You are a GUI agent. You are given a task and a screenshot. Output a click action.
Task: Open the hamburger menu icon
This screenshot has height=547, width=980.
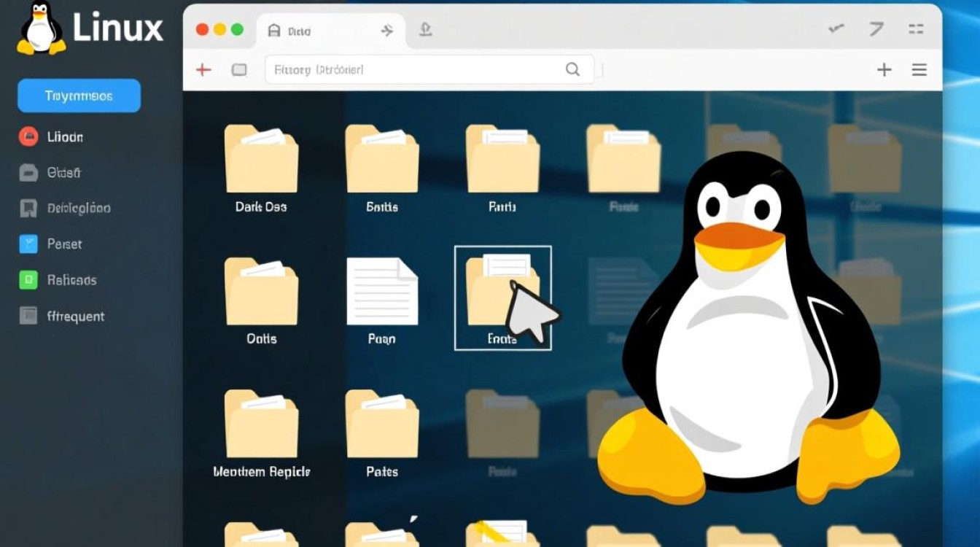(919, 70)
